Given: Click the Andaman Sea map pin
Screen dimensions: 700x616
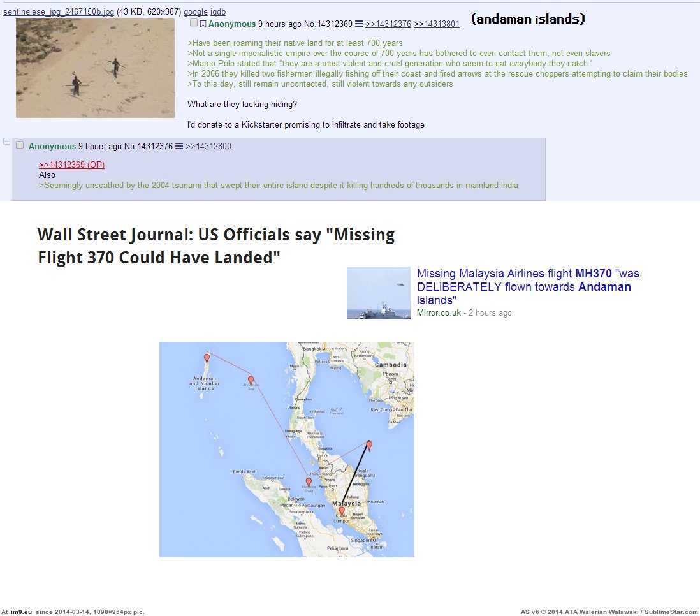Looking at the screenshot, I should pyautogui.click(x=251, y=381).
